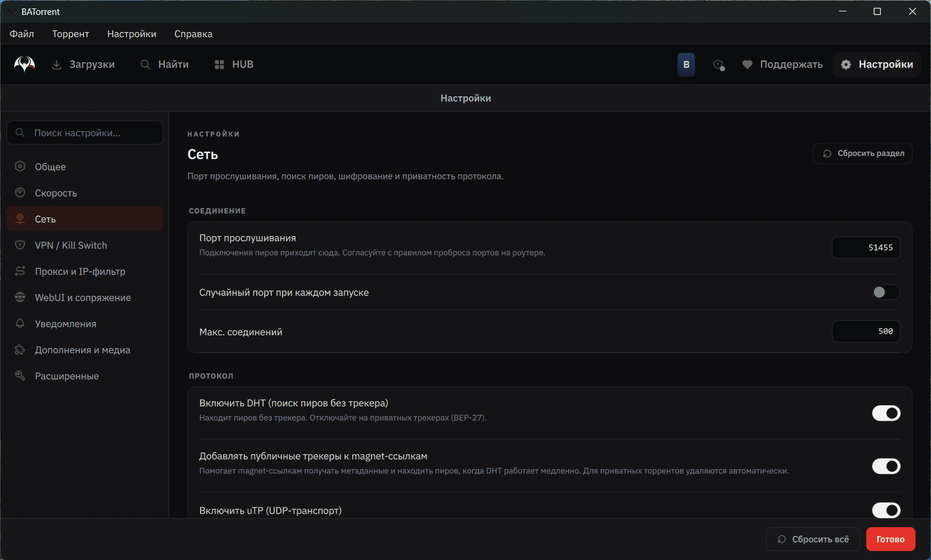Switch to the HUB tab

click(234, 65)
